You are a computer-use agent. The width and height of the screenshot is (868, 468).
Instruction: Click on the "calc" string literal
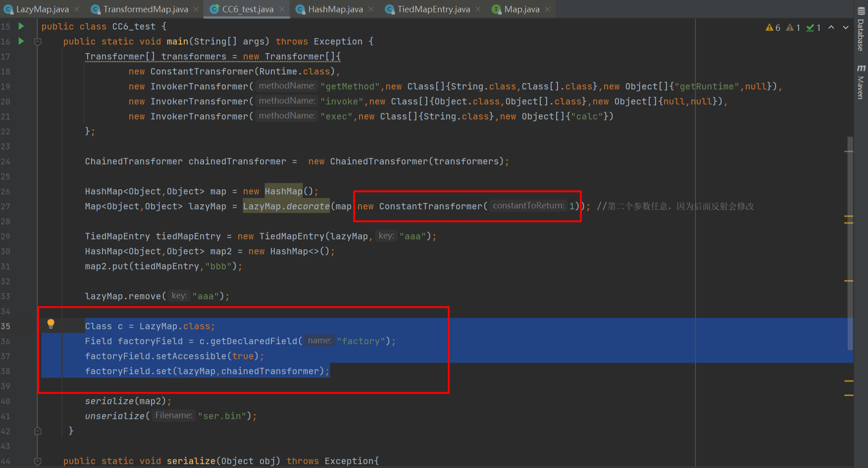coord(587,116)
